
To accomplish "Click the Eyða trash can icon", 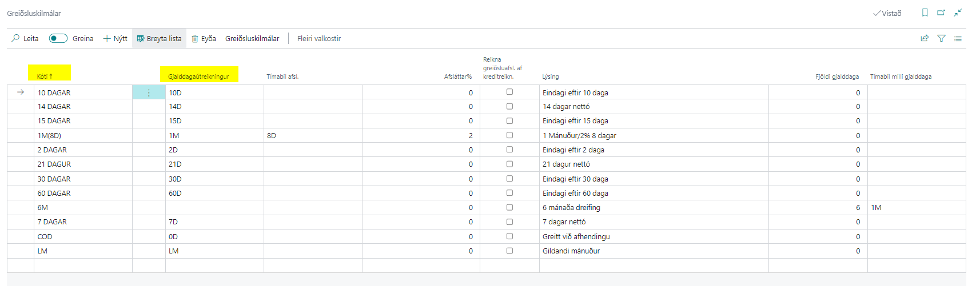I will [195, 38].
